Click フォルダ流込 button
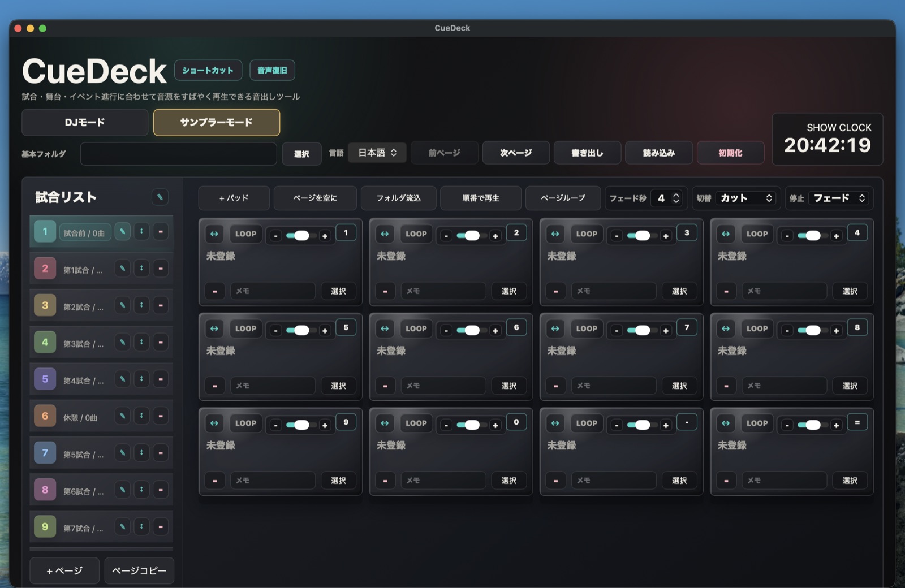The image size is (905, 588). (399, 198)
